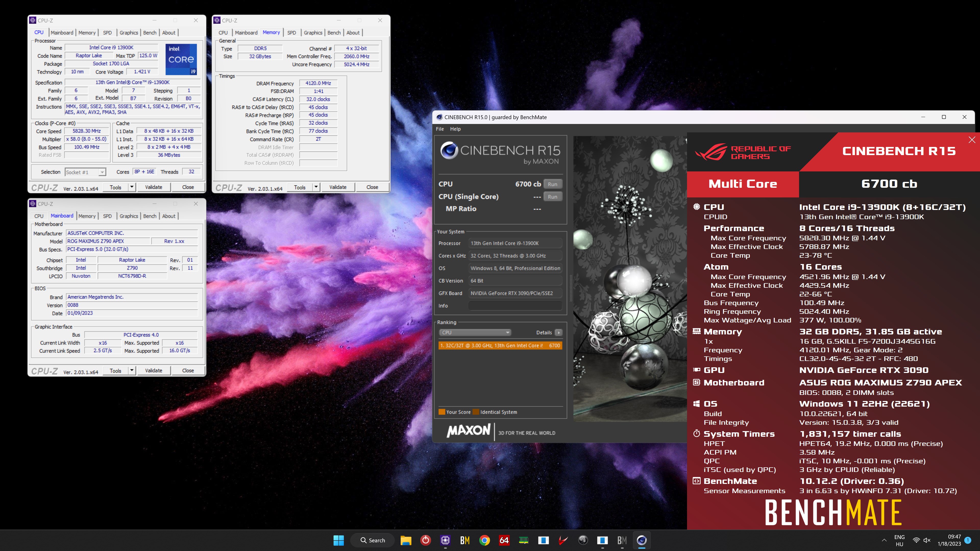
Task: Click the CPU-Z title icon of the Mainboard window
Action: [x=33, y=204]
